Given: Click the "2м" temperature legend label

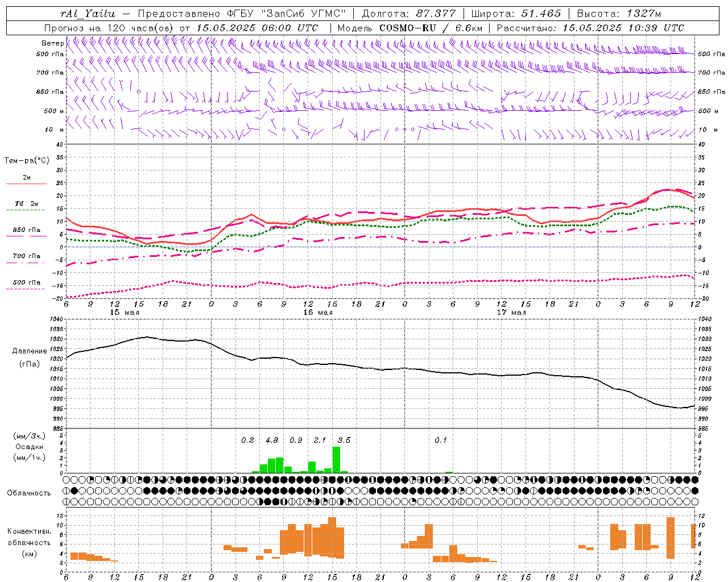Looking at the screenshot, I should pyautogui.click(x=27, y=178).
